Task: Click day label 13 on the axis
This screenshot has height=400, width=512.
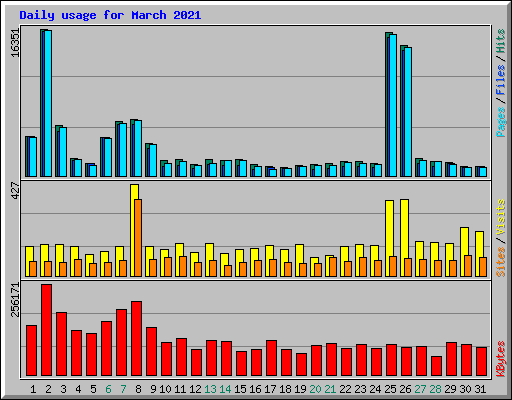Action: (x=210, y=389)
